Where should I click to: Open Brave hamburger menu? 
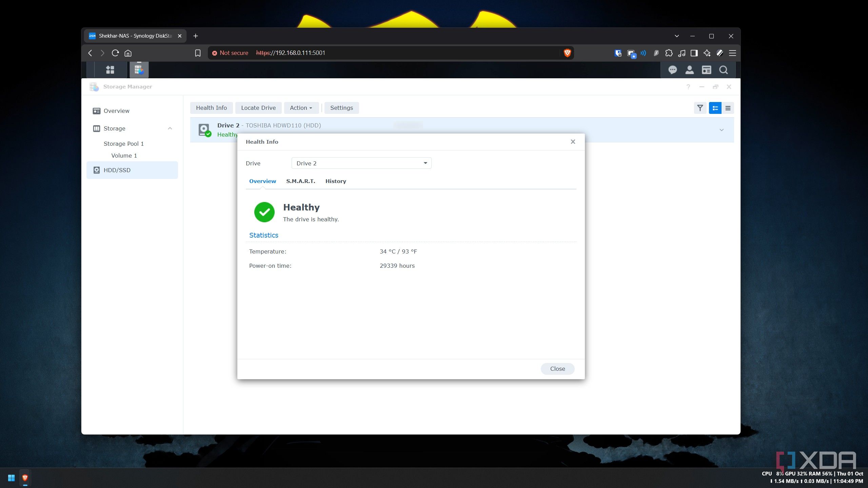pos(732,53)
